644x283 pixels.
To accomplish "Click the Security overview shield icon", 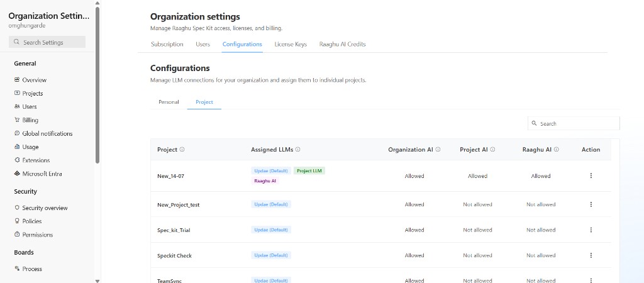I will [17, 208].
